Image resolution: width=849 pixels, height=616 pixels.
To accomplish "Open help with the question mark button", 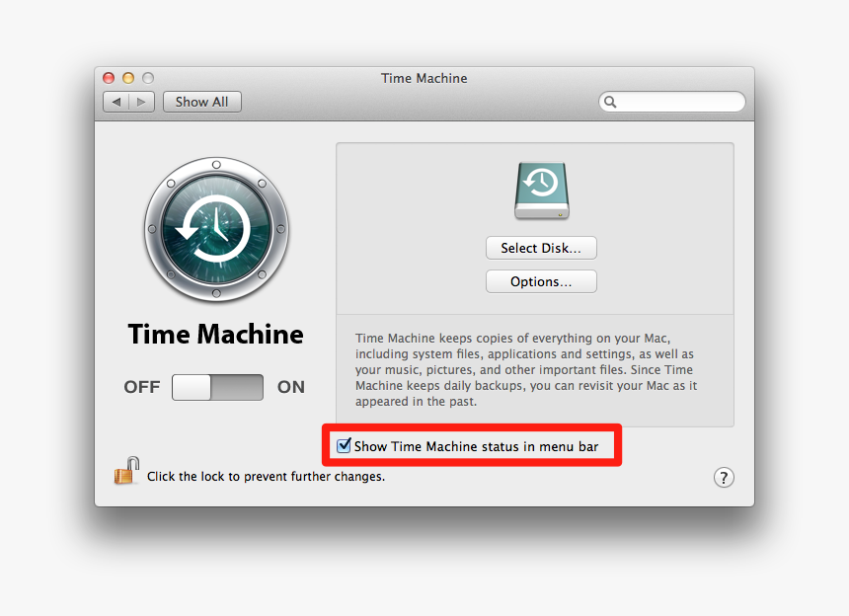I will point(724,478).
